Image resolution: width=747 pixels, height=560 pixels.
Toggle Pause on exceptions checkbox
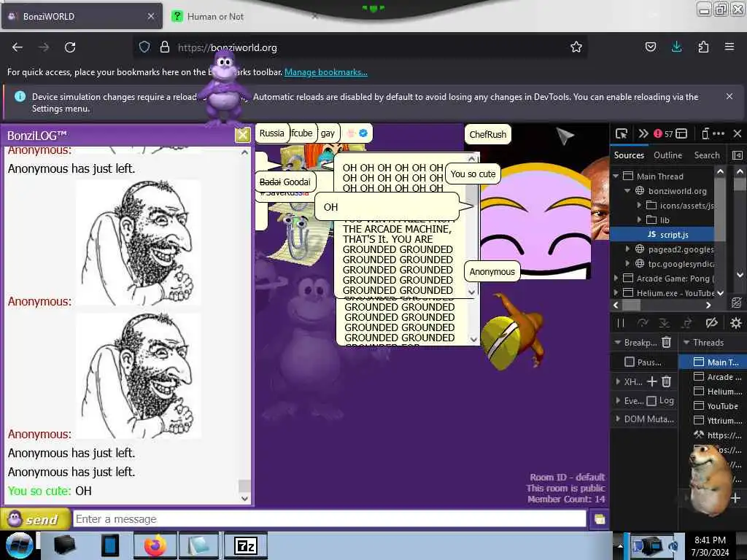(630, 362)
